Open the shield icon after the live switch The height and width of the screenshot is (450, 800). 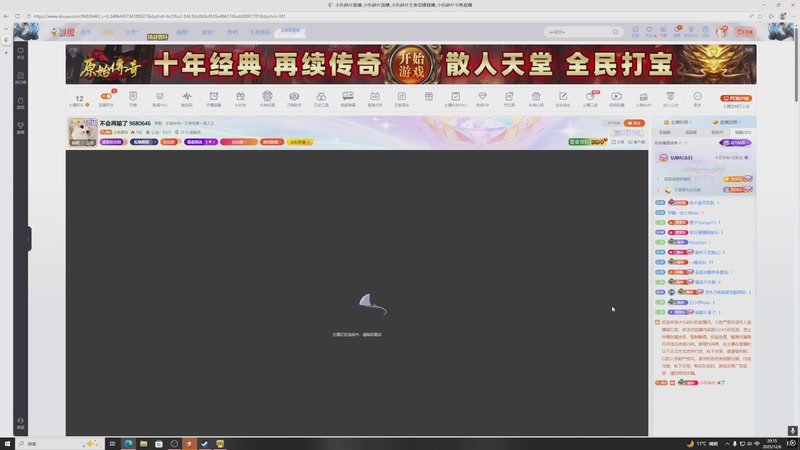(133, 96)
